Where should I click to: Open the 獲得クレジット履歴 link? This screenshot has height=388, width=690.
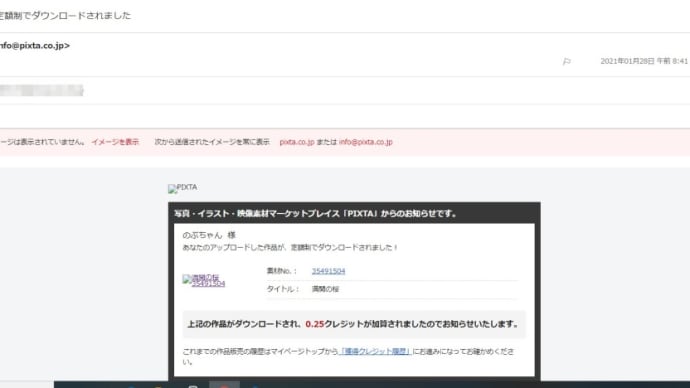tap(375, 351)
